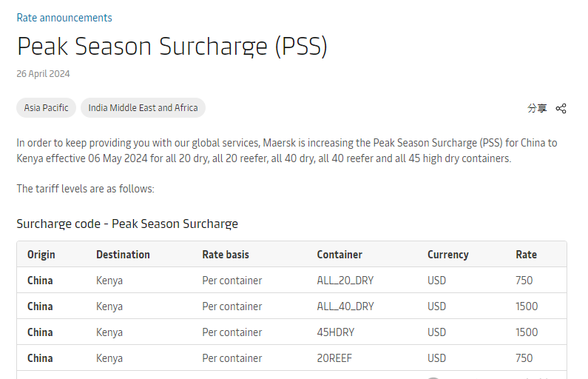Image resolution: width=588 pixels, height=379 pixels.
Task: Click the Destination column header
Action: click(x=123, y=255)
